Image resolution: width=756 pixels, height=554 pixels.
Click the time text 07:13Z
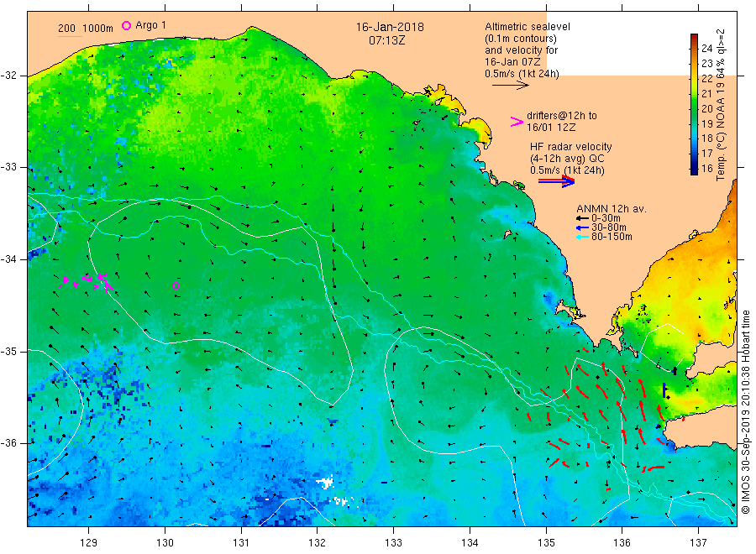pyautogui.click(x=386, y=40)
